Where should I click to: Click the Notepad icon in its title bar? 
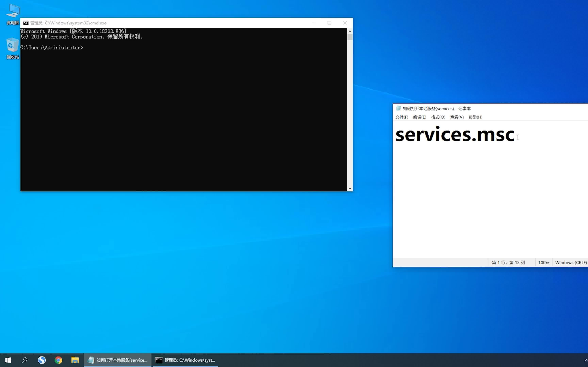point(398,109)
